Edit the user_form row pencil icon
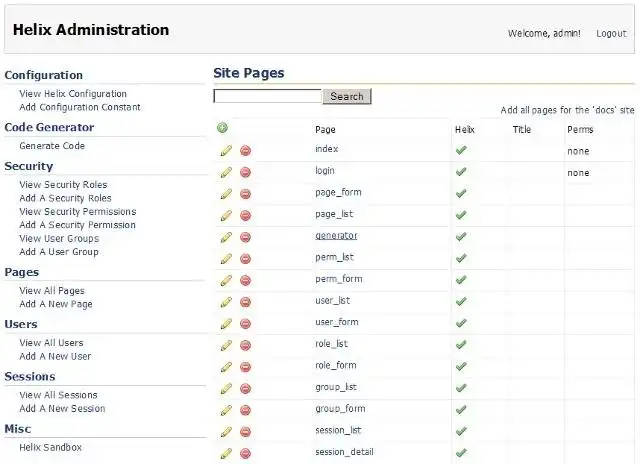Screen dimensions: 640x464 (x=226, y=323)
